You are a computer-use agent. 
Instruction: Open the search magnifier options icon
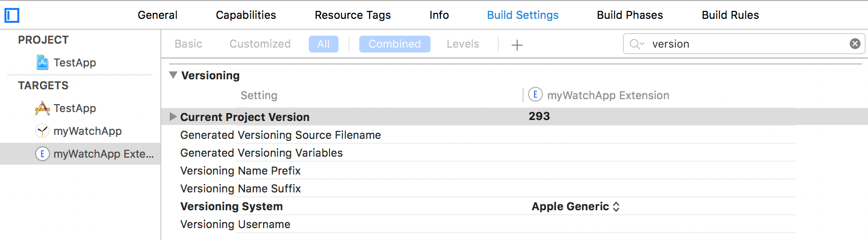click(636, 44)
